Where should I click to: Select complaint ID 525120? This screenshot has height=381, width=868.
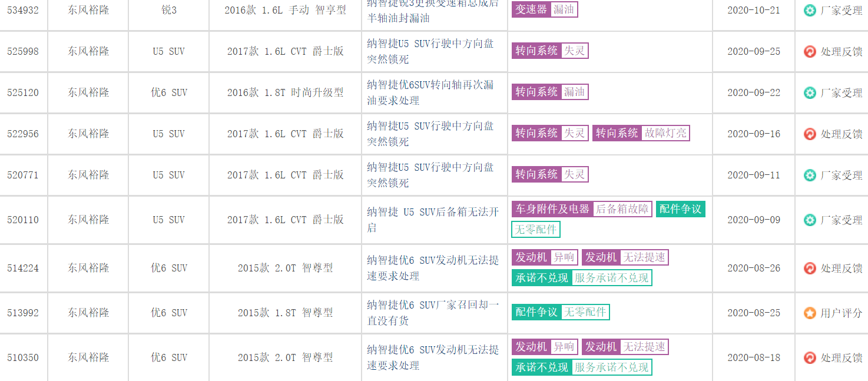coord(23,93)
